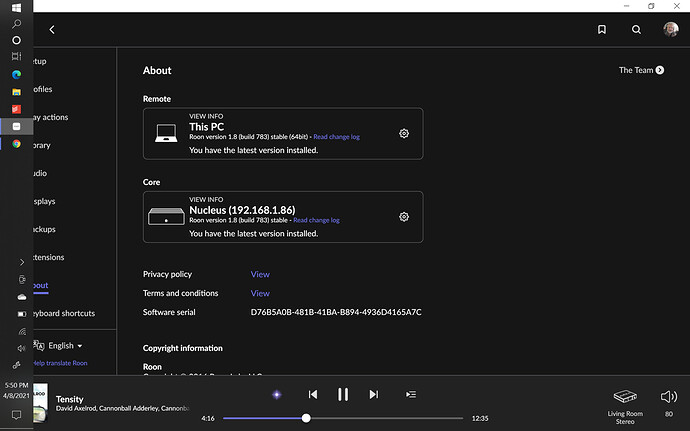This screenshot has height=431, width=690.
Task: Open the volume speaker control
Action: point(669,397)
